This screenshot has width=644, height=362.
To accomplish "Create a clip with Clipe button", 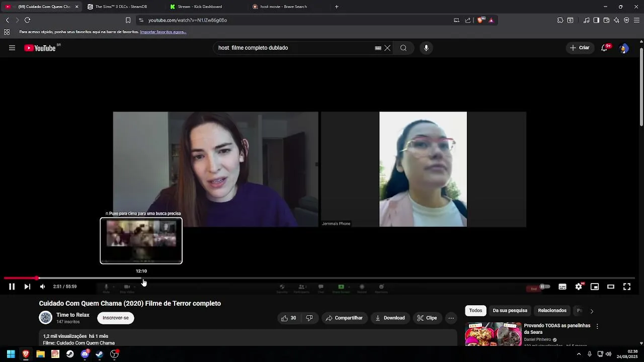I will [x=427, y=318].
